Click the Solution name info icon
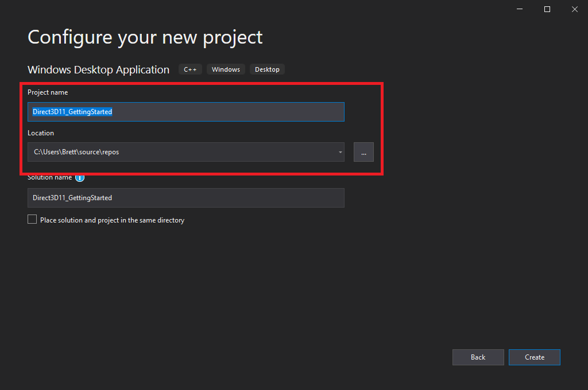The image size is (588, 390). tap(80, 178)
